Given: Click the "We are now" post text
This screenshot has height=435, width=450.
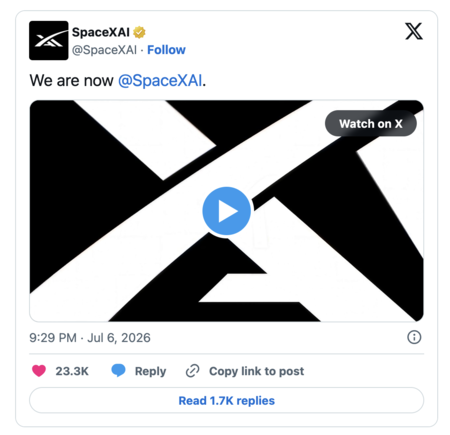Looking at the screenshot, I should tap(72, 81).
